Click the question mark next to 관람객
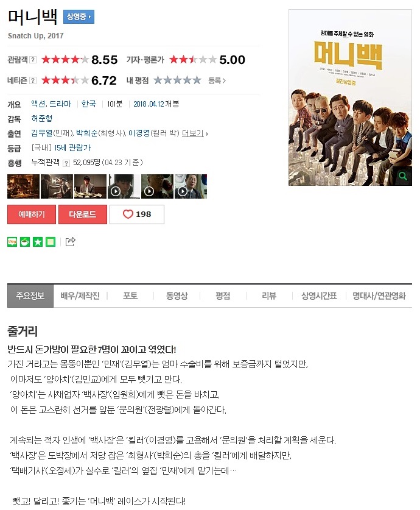This screenshot has height=510, width=420. tap(33, 60)
